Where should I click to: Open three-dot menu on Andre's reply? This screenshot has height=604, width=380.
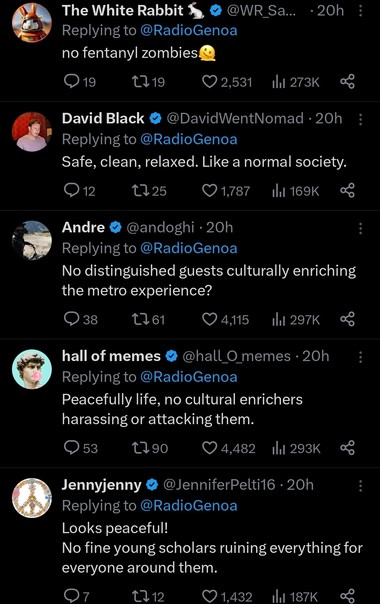[360, 228]
